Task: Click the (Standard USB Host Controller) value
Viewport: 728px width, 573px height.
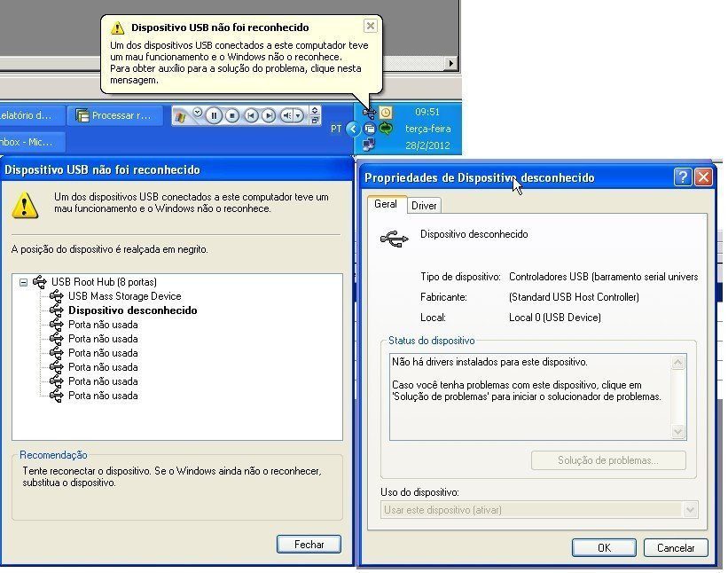Action: coord(574,297)
